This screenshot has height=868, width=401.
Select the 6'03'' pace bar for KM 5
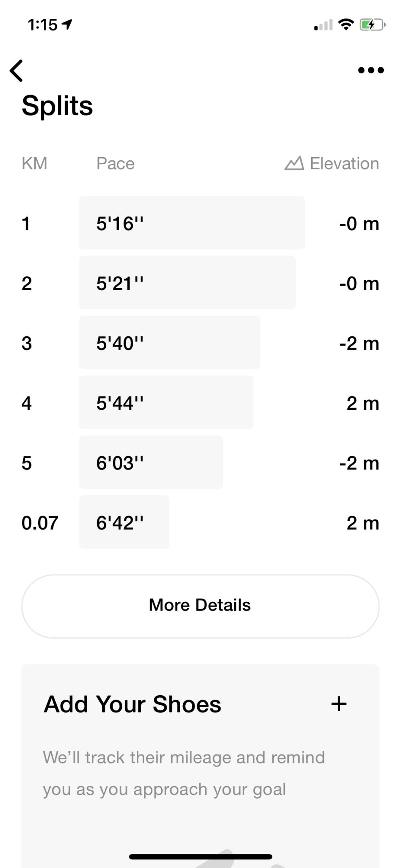(x=151, y=462)
